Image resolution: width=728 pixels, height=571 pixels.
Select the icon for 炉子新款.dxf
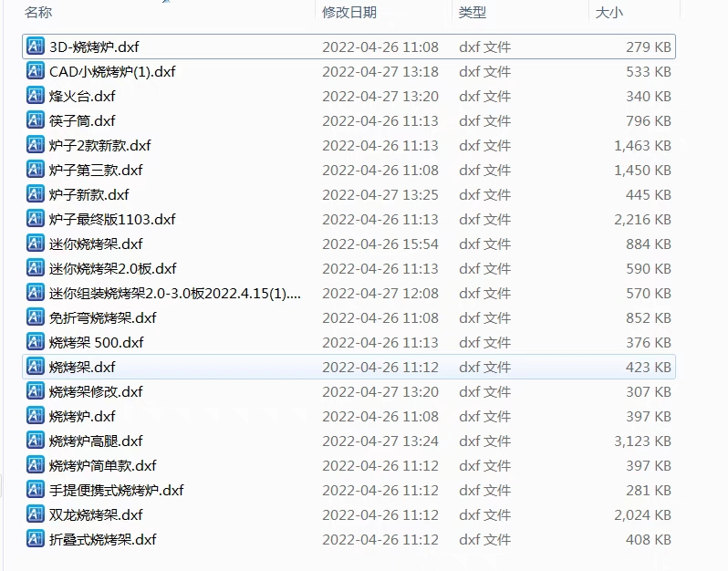(x=36, y=194)
